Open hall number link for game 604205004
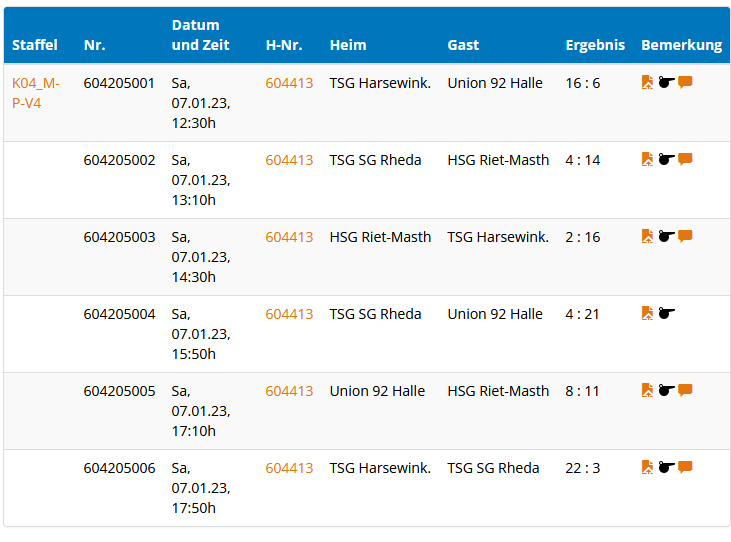731x542 pixels. (x=289, y=314)
